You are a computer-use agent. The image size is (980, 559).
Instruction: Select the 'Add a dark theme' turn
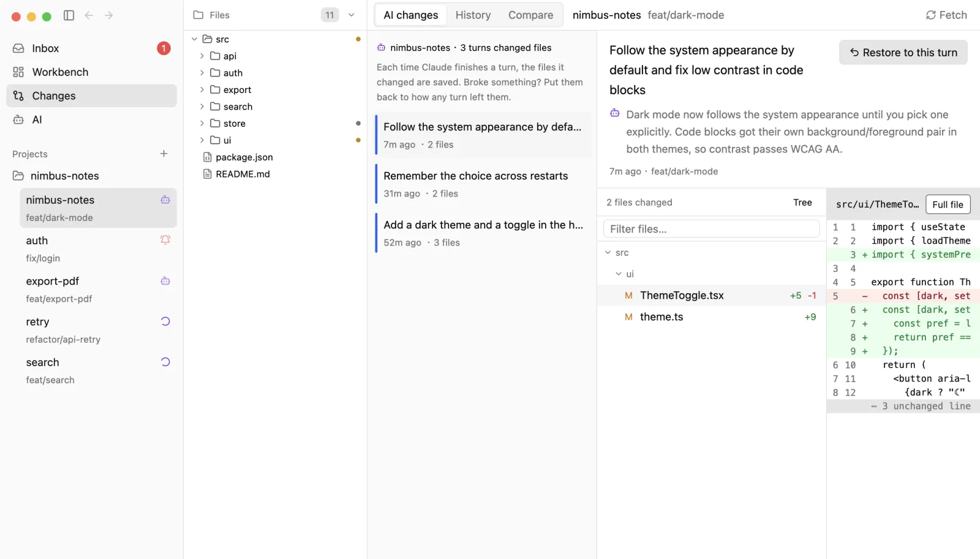click(x=483, y=233)
